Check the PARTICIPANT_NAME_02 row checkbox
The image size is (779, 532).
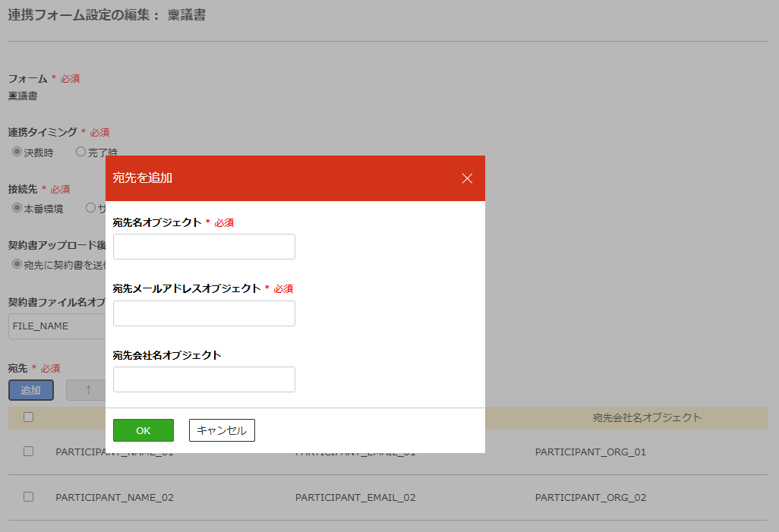coord(28,497)
